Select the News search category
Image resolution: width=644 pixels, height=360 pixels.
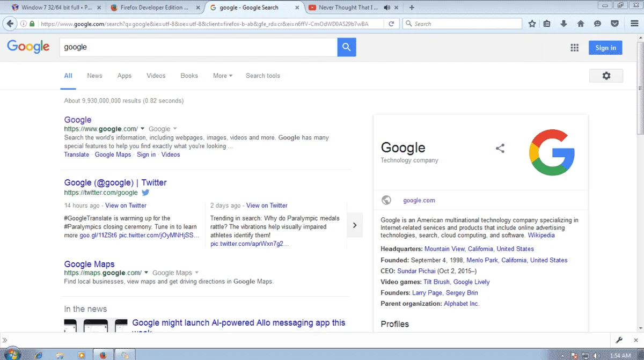94,76
